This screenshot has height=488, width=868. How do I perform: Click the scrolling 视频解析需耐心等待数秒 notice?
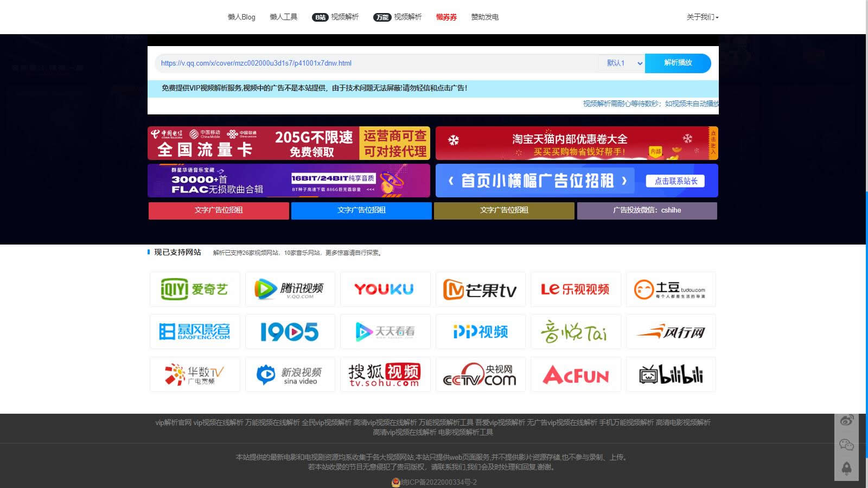(x=650, y=104)
